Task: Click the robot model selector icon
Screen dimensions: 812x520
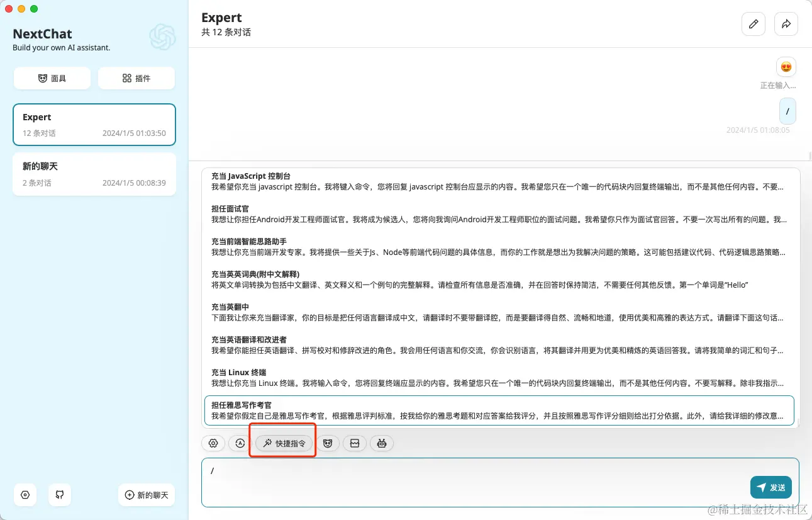Action: point(381,443)
